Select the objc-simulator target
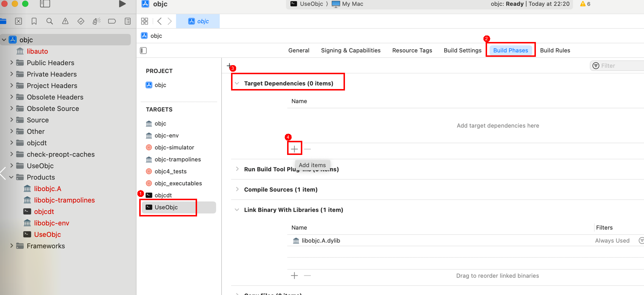The height and width of the screenshot is (295, 644). coord(170,147)
